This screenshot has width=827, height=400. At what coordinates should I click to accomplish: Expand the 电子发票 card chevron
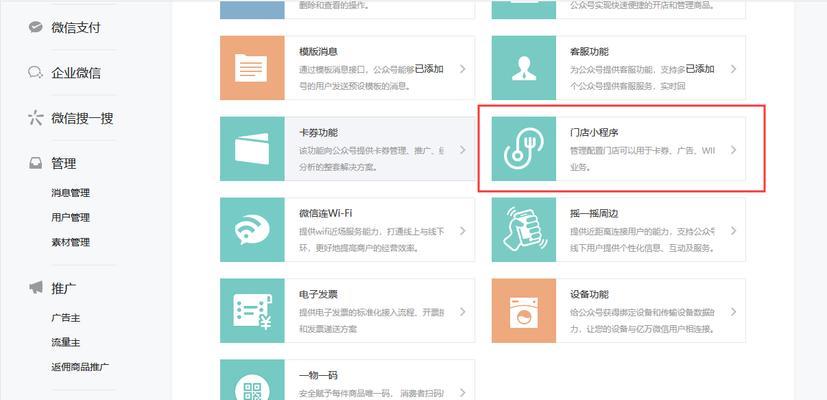coord(463,311)
